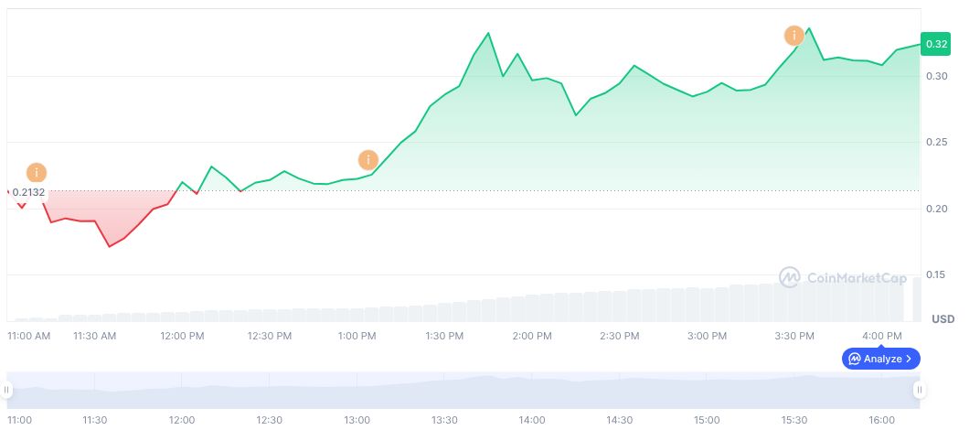Click the CoinMarketCap watermark logo icon
The width and height of the screenshot is (980, 430).
(790, 276)
